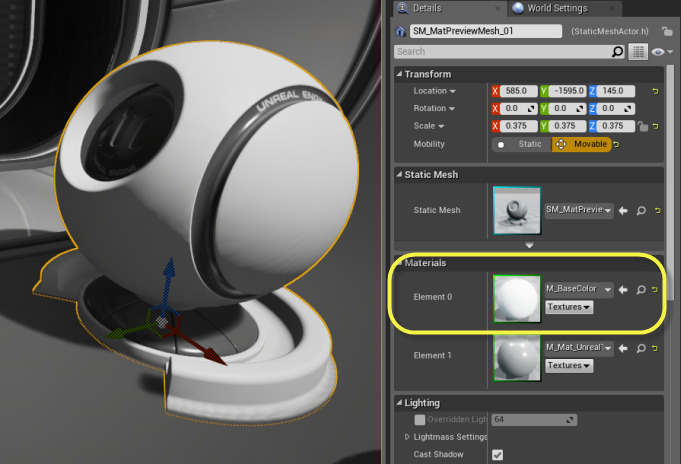Screen dimensions: 681x464
Task: Browse to Element 0 material in Content Browser
Action: coord(639,290)
